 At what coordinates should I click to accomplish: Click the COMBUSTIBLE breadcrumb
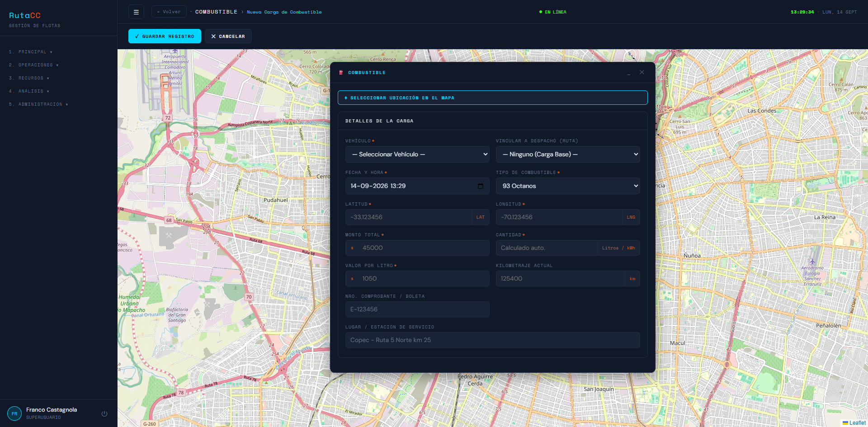[x=216, y=12]
